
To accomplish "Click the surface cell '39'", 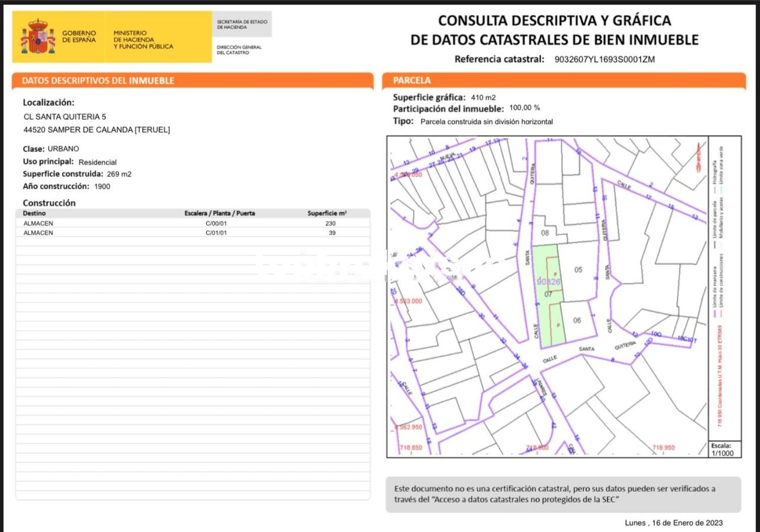I will 332,233.
